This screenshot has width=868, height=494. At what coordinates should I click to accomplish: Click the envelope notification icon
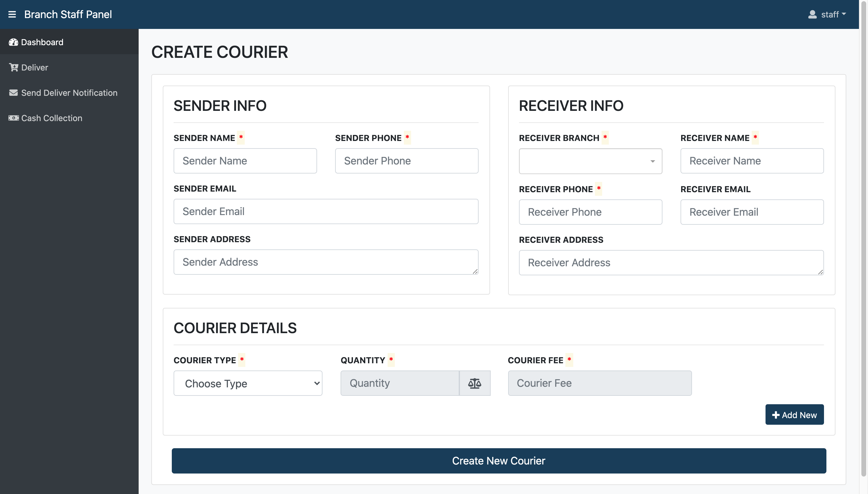[13, 93]
